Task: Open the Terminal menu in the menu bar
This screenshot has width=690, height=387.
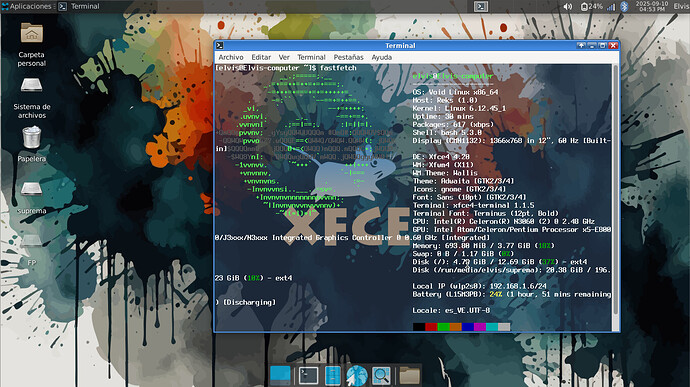Action: point(311,57)
